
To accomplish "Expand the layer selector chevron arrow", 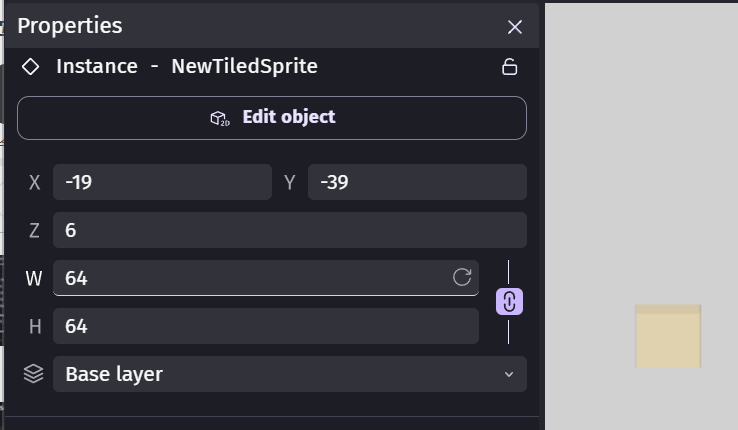I will pos(508,374).
